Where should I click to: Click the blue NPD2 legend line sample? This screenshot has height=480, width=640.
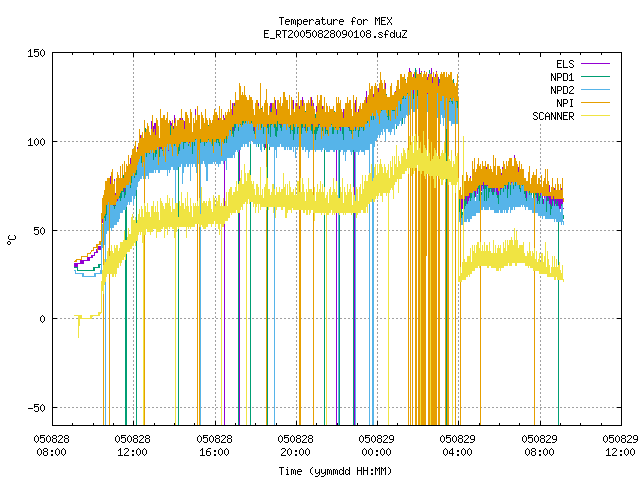tap(595, 90)
